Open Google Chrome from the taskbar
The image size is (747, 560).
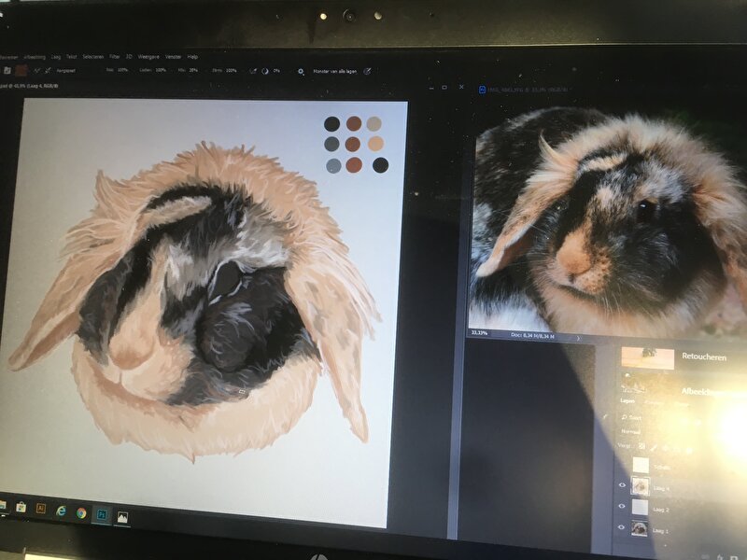click(81, 512)
